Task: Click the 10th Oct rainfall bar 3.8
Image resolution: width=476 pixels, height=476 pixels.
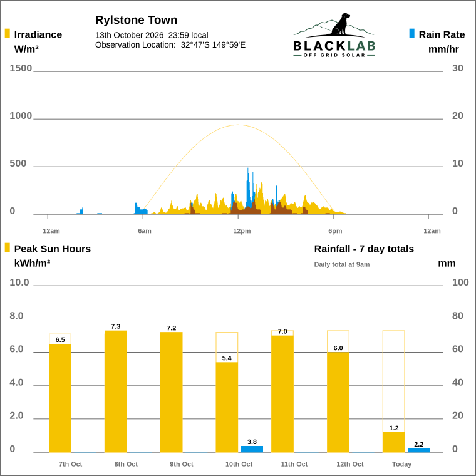Action: point(252,449)
